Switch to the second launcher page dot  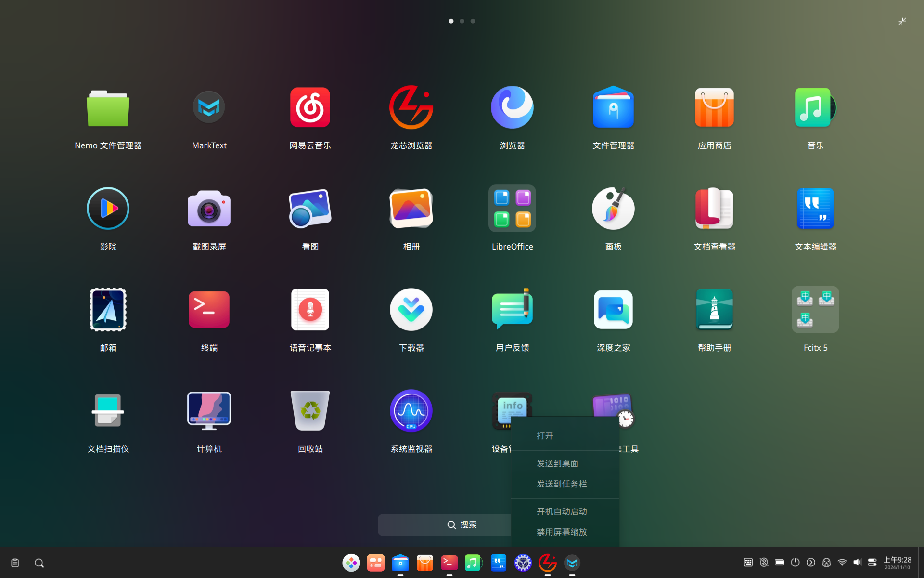coord(462,21)
